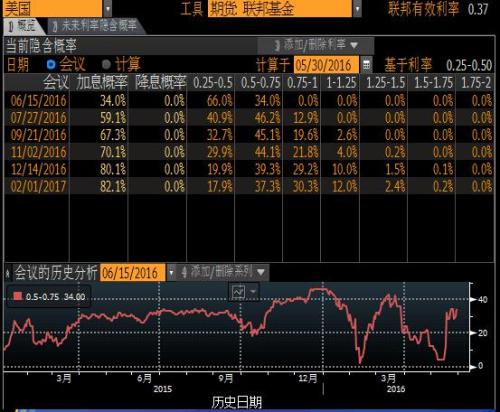Click 加息概率 value 80.1% for 12/14/2016
The height and width of the screenshot is (412, 500).
click(x=113, y=169)
